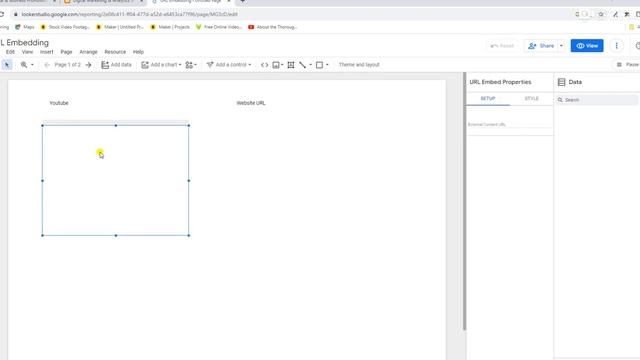640x360 pixels.
Task: Go to previous page arrow
Action: [x=47, y=65]
